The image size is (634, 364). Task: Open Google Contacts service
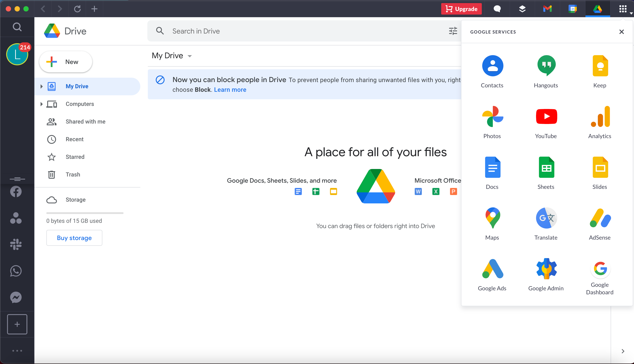coord(492,71)
